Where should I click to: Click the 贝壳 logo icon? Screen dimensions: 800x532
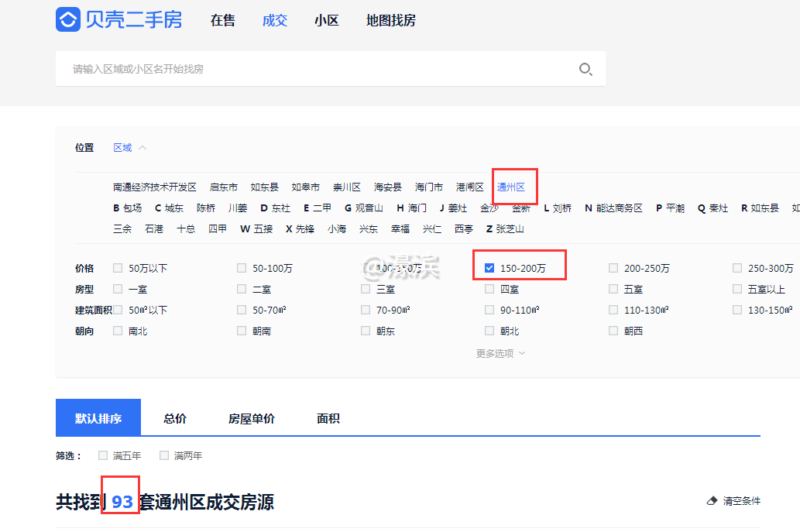click(68, 19)
